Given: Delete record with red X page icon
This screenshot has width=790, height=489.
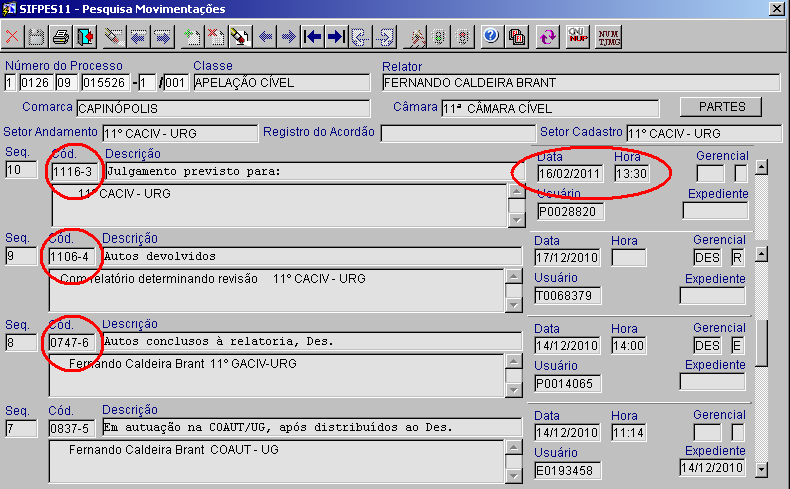Looking at the screenshot, I should (217, 37).
